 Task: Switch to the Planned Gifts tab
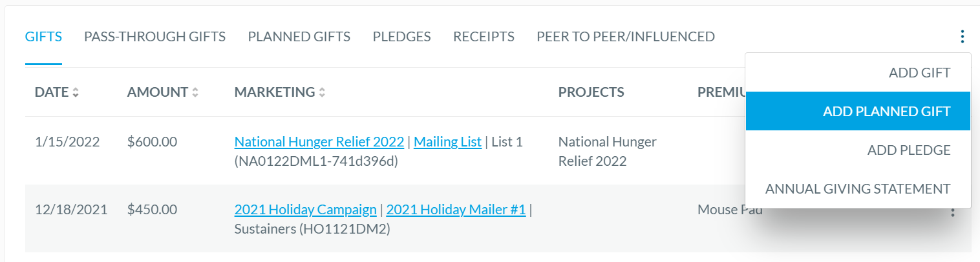[x=299, y=37]
